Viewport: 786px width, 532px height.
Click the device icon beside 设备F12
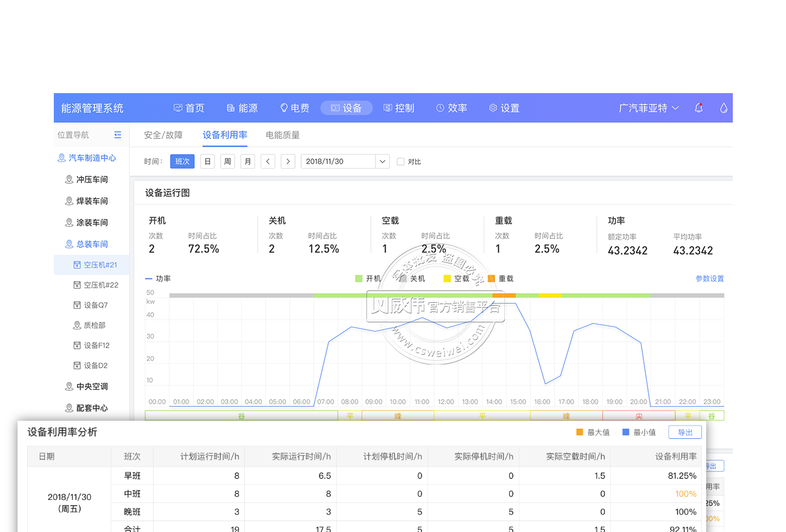pos(77,345)
